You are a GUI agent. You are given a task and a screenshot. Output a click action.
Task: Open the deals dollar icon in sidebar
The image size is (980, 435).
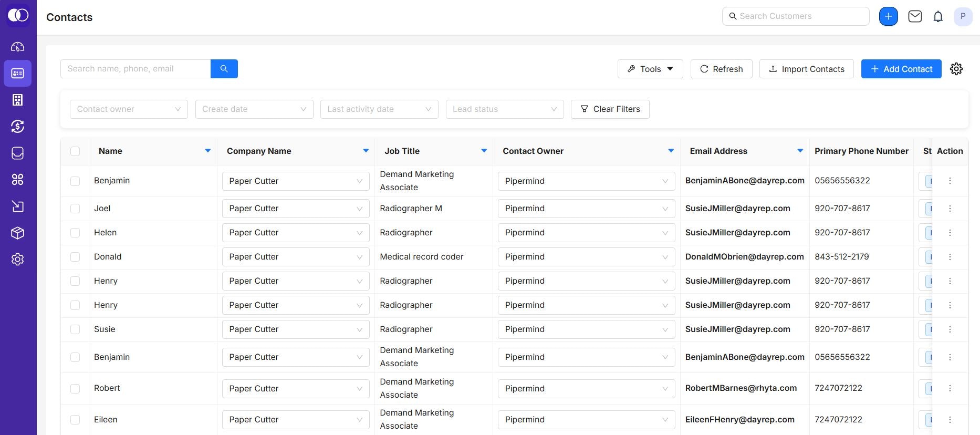18,126
